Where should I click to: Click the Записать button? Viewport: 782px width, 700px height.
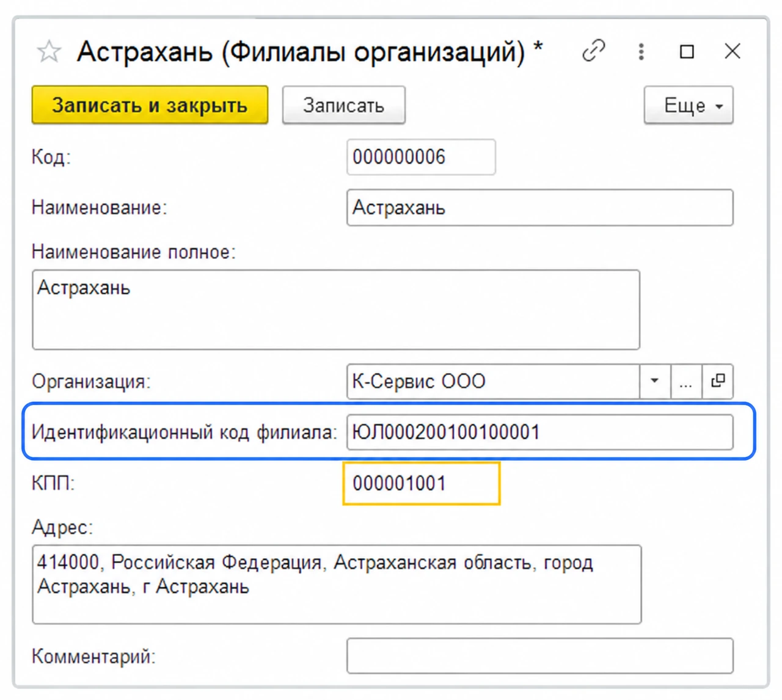click(343, 105)
